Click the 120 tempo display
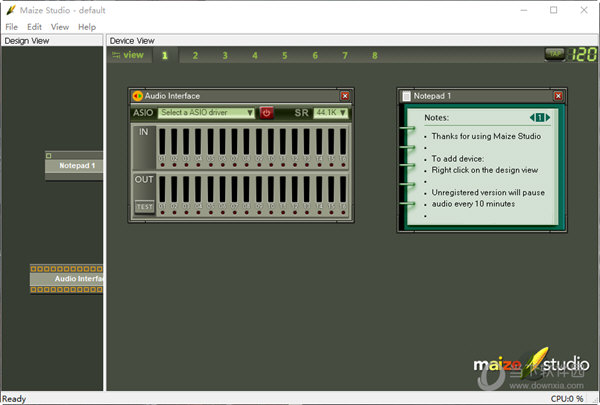Screen dimensions: 600x405 tap(582, 54)
